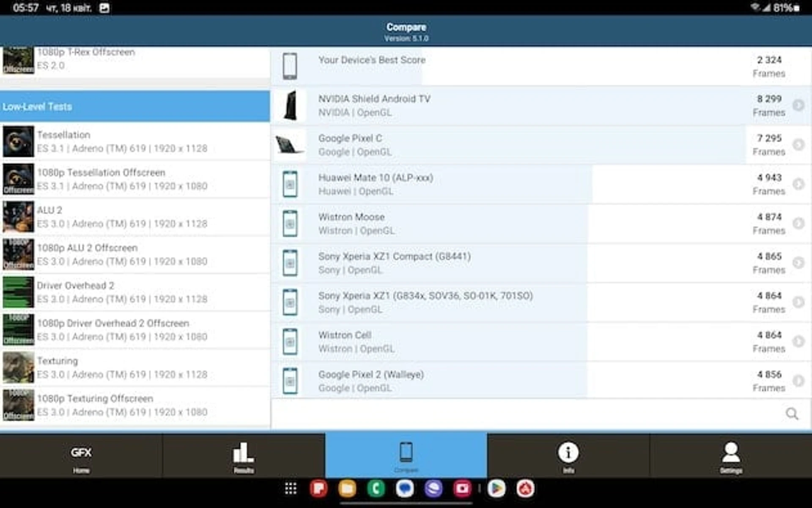Click the Low-Level Tests section header

[x=135, y=106]
